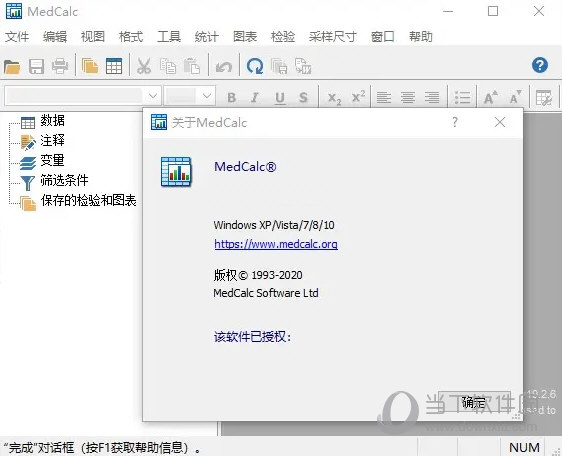Decrease font size
Screen dimensions: 562x456
(x=515, y=97)
